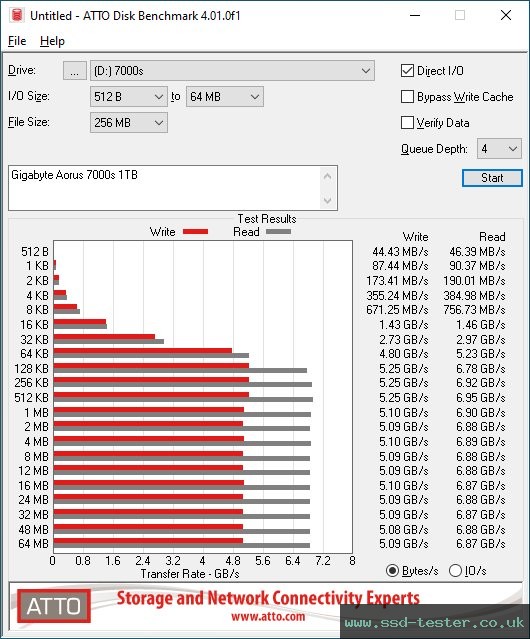The width and height of the screenshot is (530, 639).
Task: Open the File menu
Action: 17,41
